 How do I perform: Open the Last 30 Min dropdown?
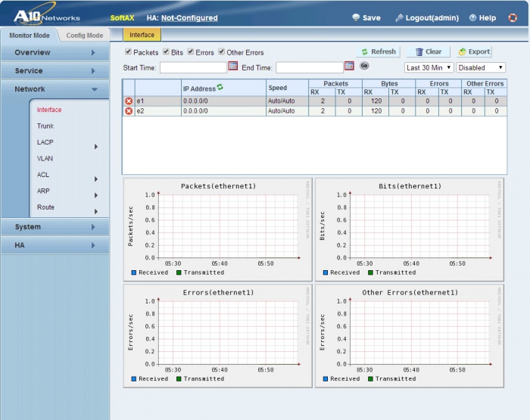coord(429,67)
